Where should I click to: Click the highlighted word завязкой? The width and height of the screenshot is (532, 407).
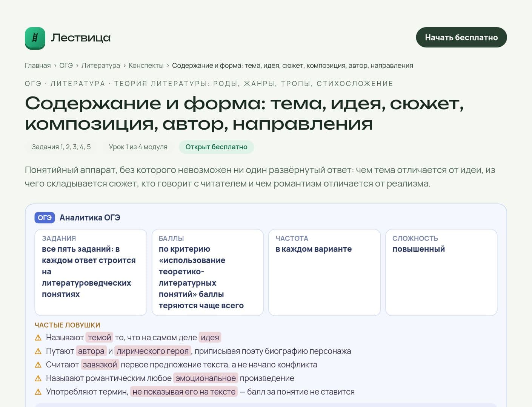(x=100, y=365)
